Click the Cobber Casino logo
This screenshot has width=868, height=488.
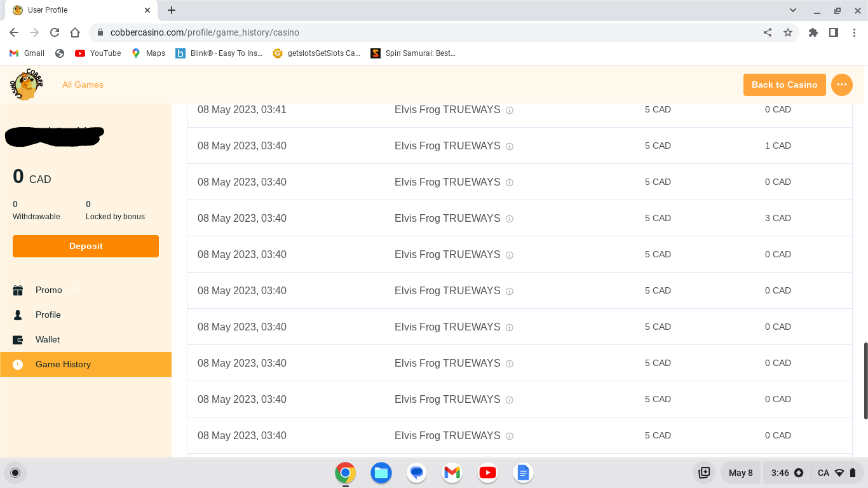(x=27, y=85)
